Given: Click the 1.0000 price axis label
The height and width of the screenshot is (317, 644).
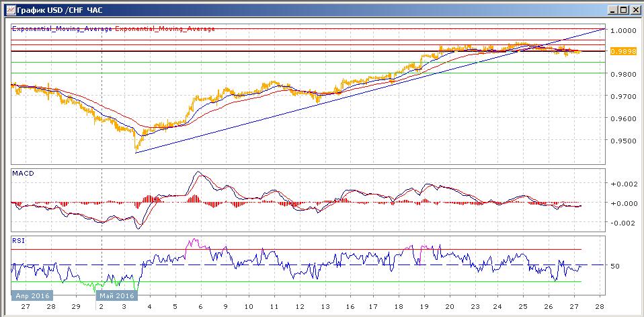Looking at the screenshot, I should [x=623, y=30].
